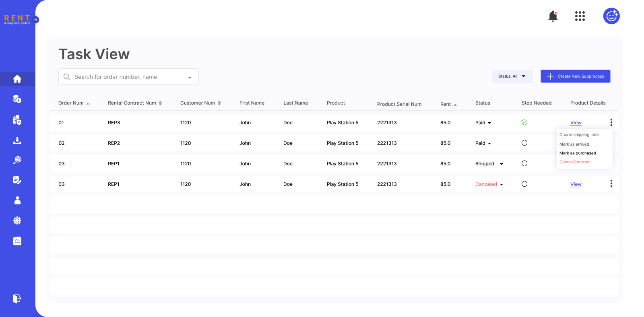Open the download icon in sidebar
The height and width of the screenshot is (317, 644).
[17, 140]
